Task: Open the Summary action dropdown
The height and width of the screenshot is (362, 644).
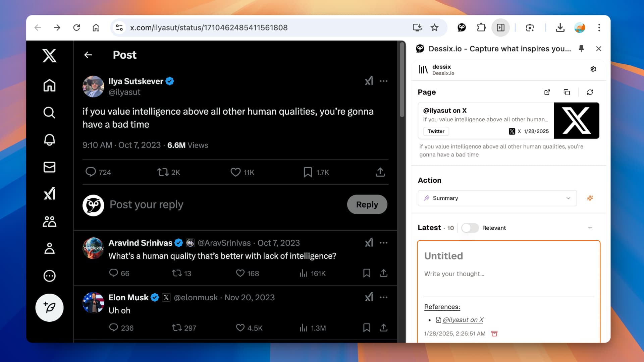Action: 497,198
